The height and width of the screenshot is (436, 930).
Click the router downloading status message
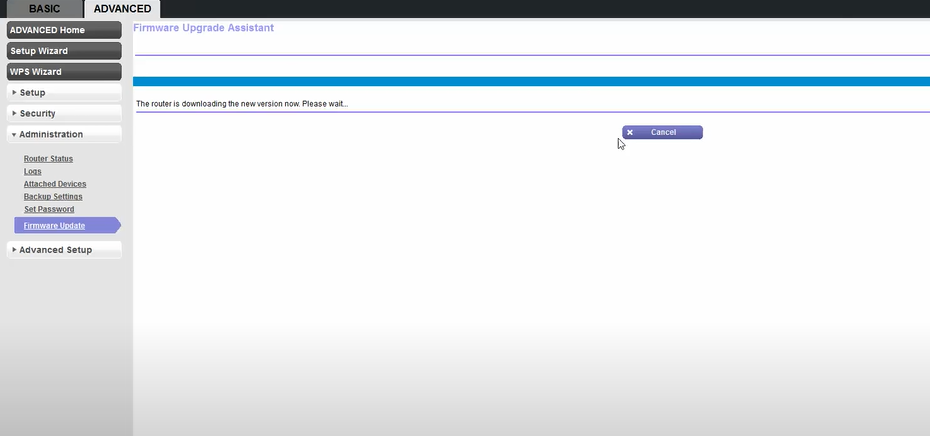click(x=242, y=104)
